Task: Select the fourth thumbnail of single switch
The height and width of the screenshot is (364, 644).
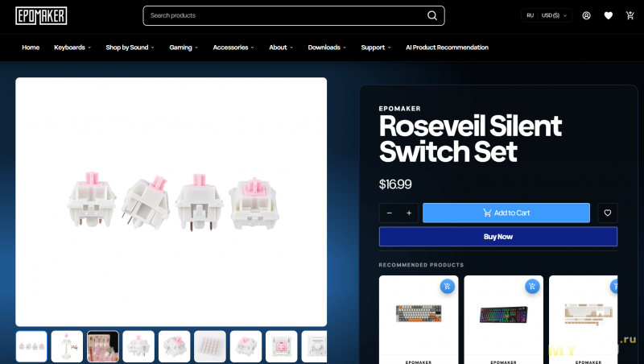Action: [x=138, y=346]
